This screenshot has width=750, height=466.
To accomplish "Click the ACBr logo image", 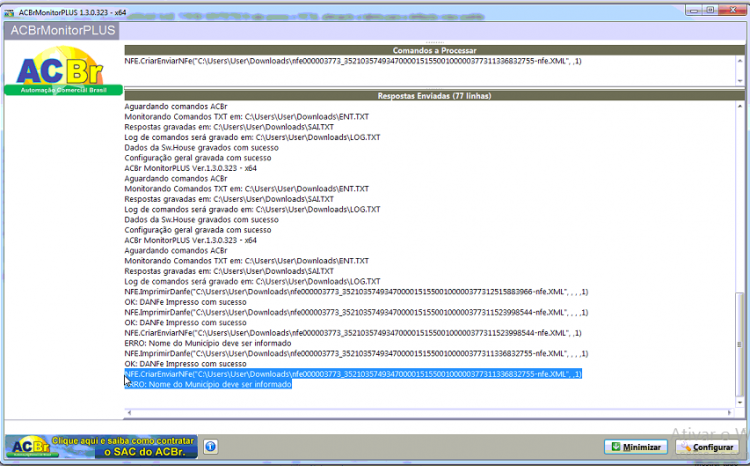I will click(63, 70).
